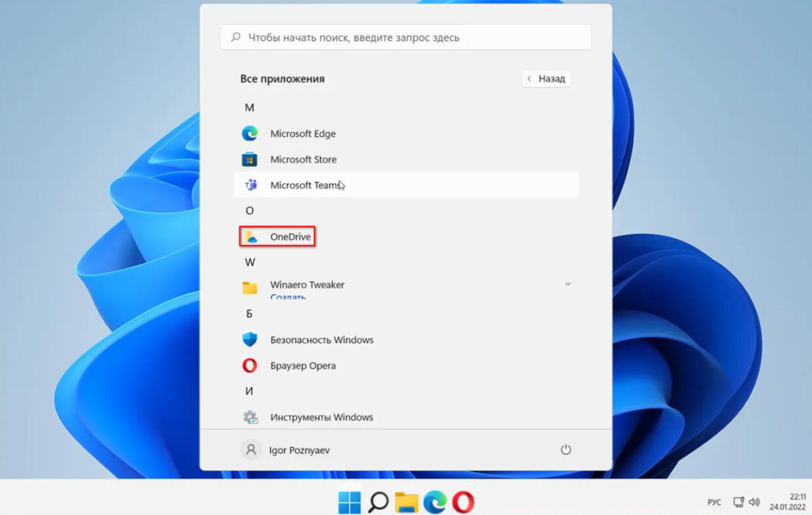
Task: Open File Explorer from the taskbar
Action: point(406,502)
